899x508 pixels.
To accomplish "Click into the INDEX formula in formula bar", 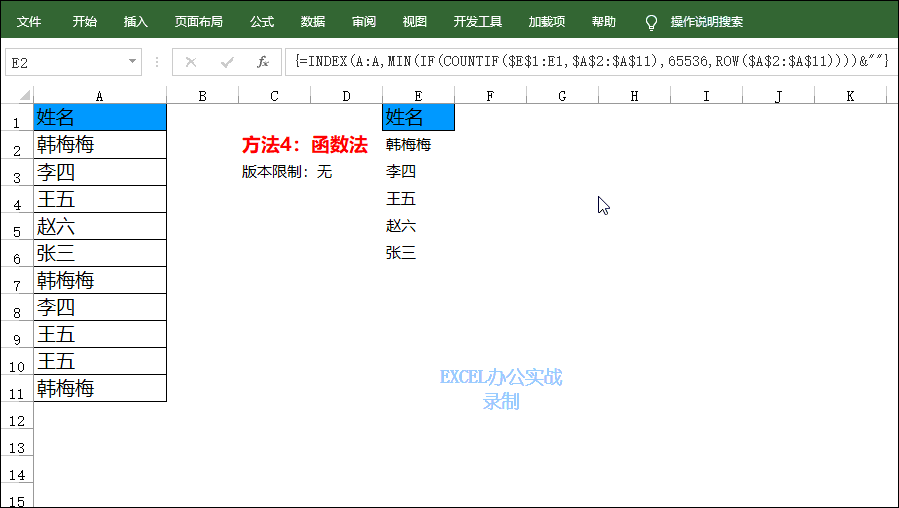I will coord(591,61).
